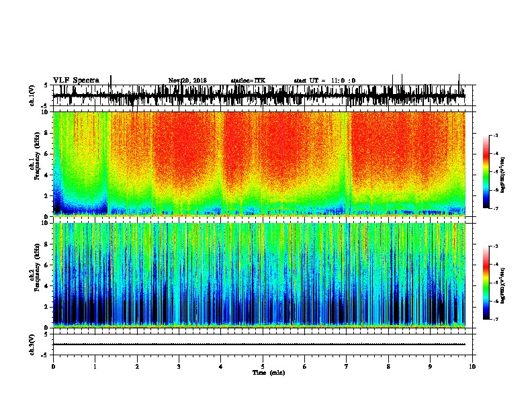Click the "4" kHz tick on ch.2 frequency axis
532x411 pixels.
pos(46,286)
